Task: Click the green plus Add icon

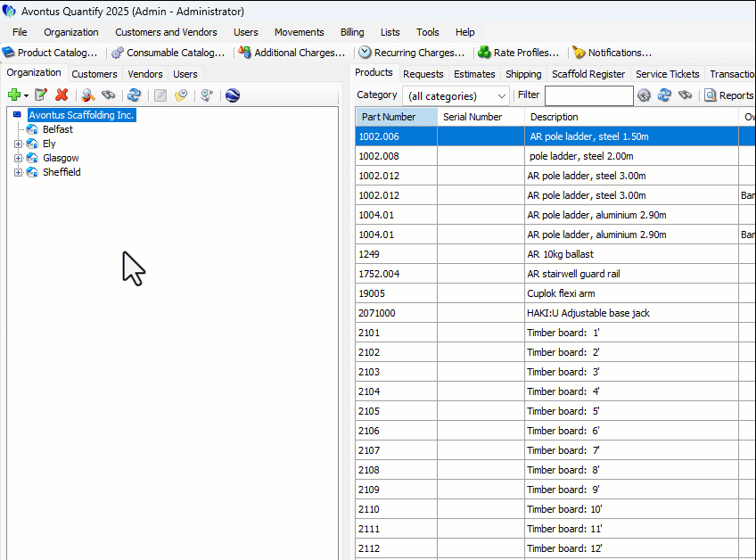Action: (x=14, y=95)
